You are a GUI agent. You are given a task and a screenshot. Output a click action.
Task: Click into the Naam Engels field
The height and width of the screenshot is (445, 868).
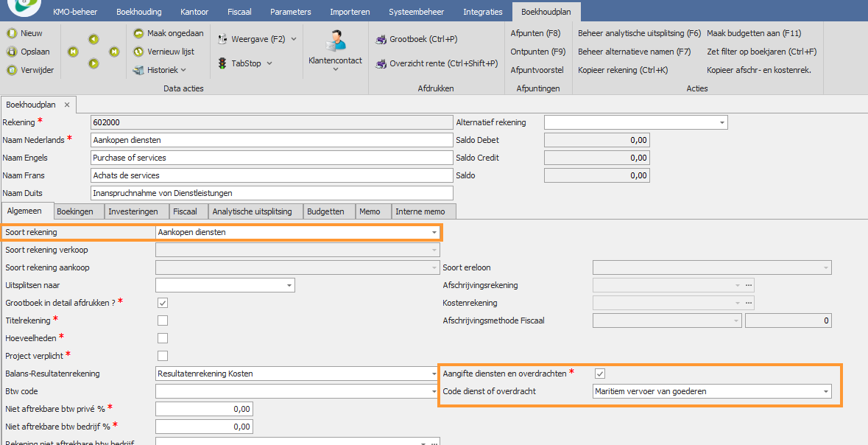point(271,158)
